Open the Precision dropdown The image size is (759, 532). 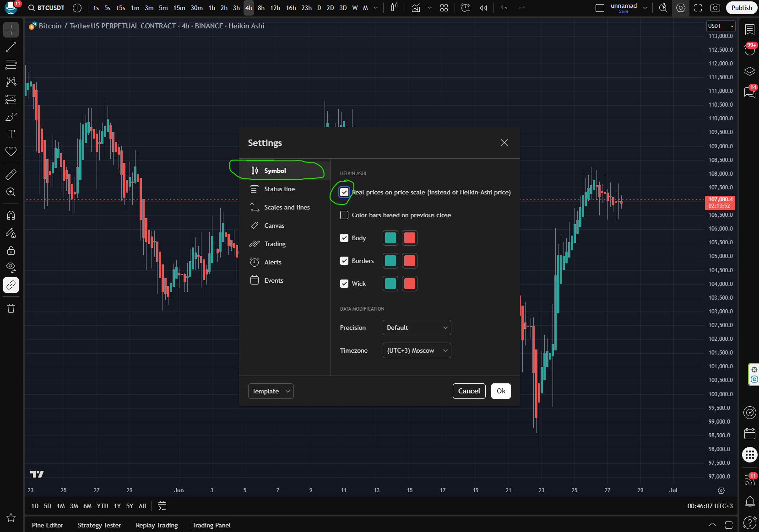(x=417, y=328)
